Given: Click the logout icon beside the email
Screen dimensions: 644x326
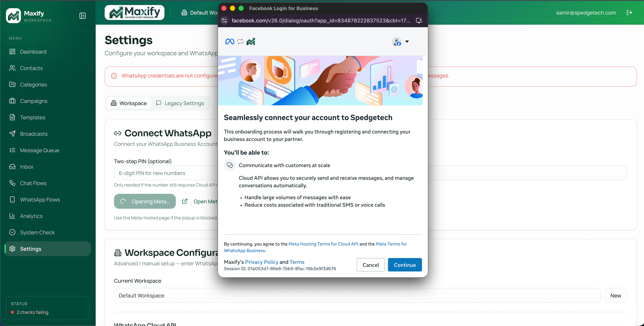Looking at the screenshot, I should click(629, 13).
